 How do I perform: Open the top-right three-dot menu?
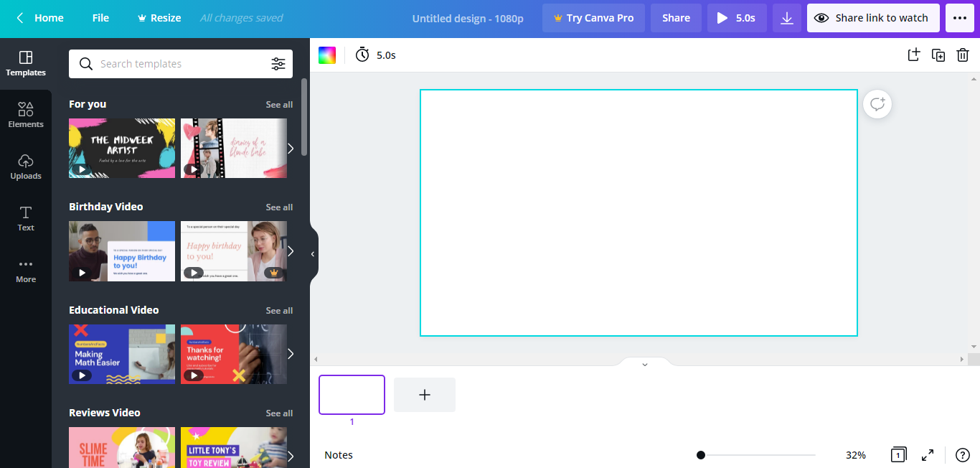[959, 17]
